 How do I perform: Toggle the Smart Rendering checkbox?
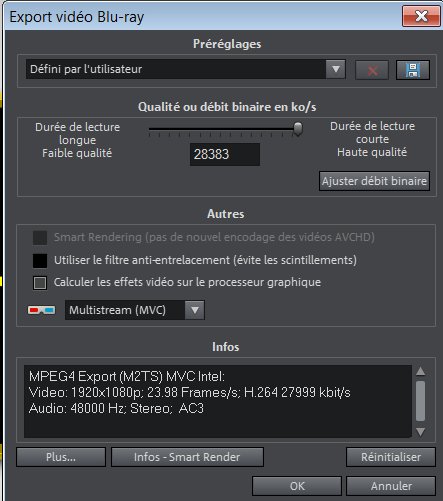point(40,238)
